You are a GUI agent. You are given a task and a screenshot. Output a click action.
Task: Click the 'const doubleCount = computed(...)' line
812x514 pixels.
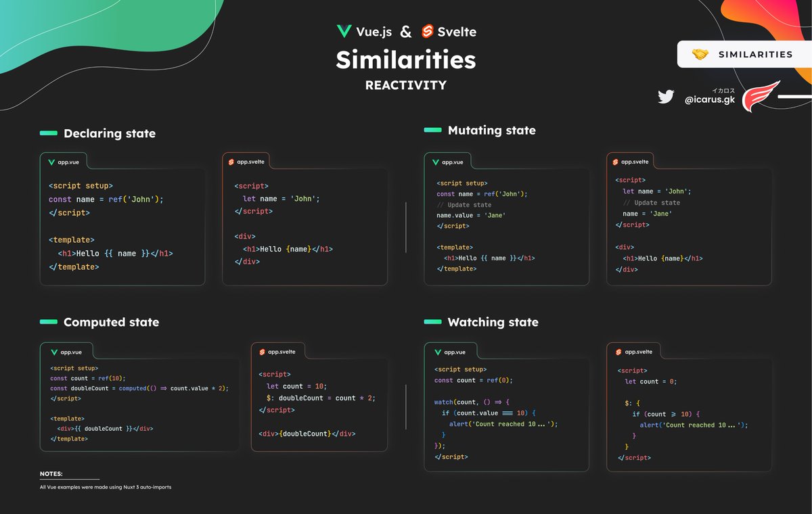139,388
